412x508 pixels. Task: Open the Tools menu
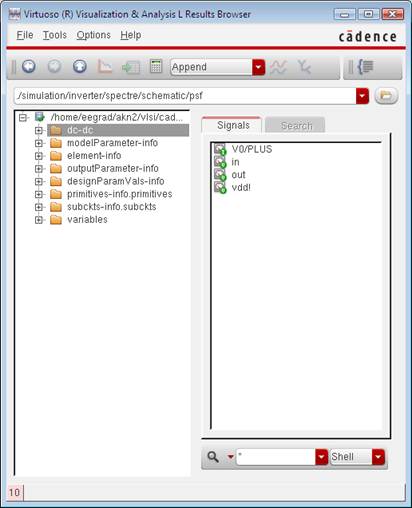[x=55, y=35]
